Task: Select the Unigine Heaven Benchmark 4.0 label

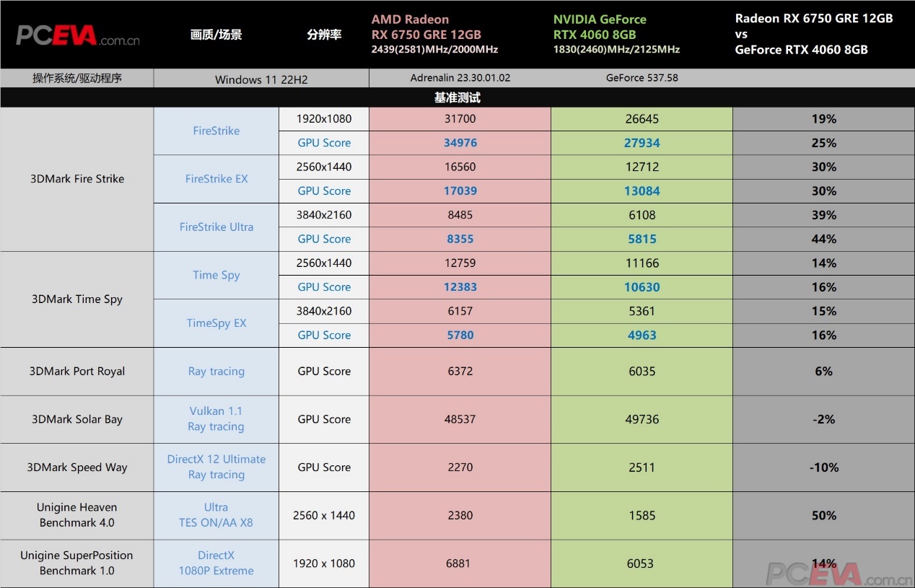Action: 77,515
